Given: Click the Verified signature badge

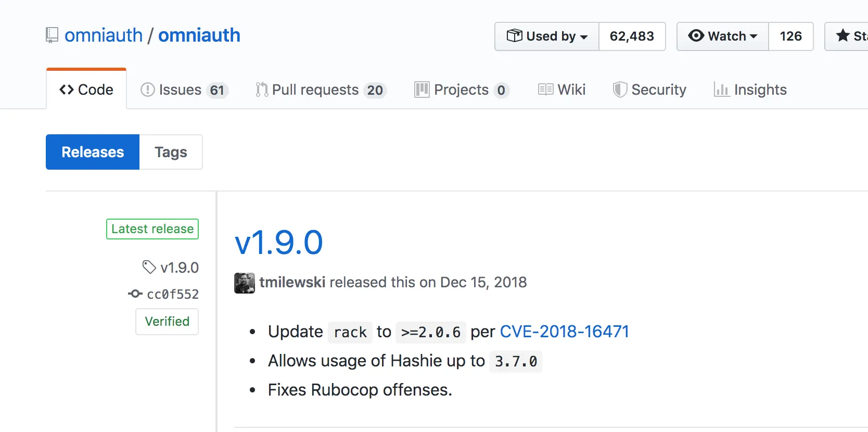Looking at the screenshot, I should [x=167, y=322].
